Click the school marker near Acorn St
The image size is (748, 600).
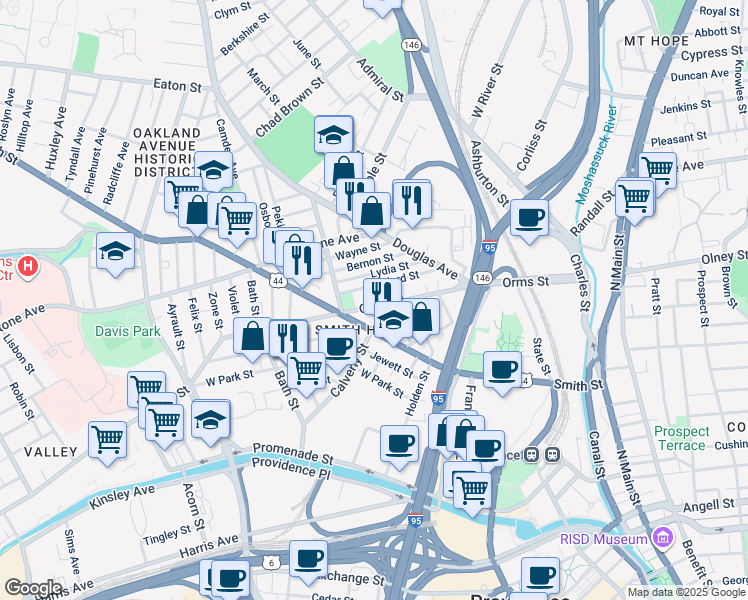pos(211,417)
